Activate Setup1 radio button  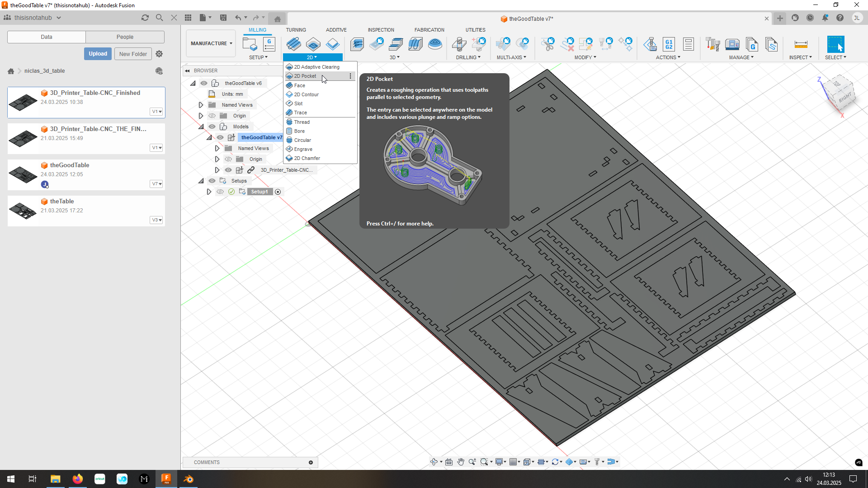coord(278,192)
